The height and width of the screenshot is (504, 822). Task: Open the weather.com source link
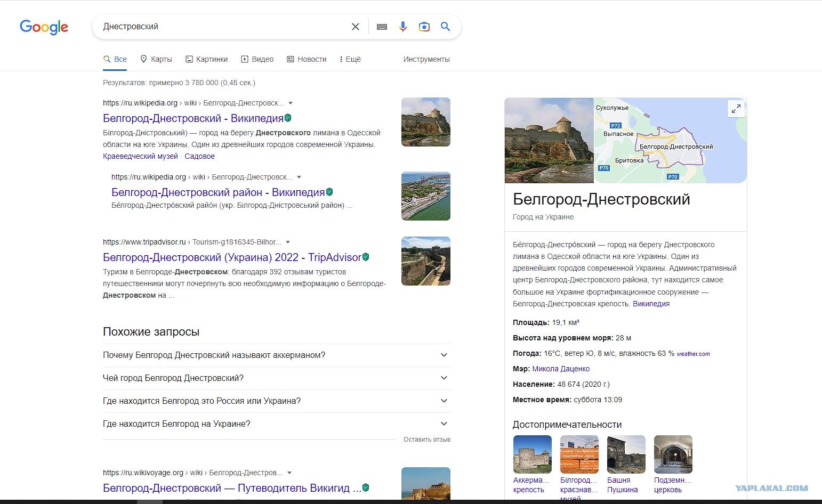point(693,354)
